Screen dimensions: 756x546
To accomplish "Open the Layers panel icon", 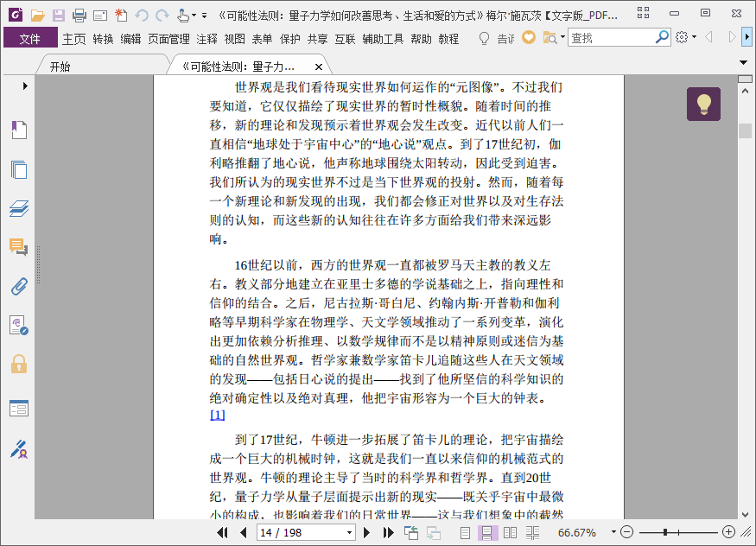I will 19,208.
